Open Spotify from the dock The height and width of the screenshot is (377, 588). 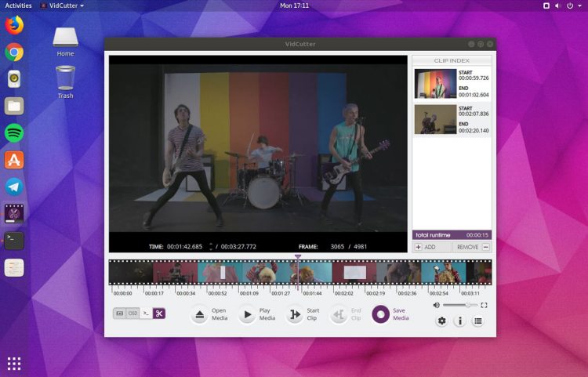click(x=14, y=133)
